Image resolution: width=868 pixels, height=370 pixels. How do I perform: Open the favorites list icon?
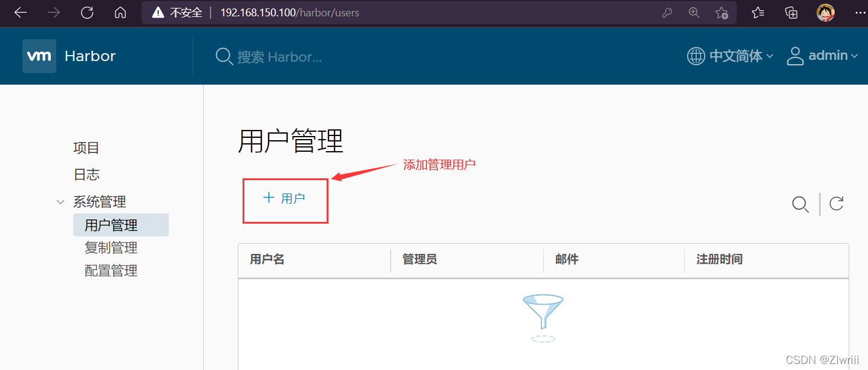pyautogui.click(x=758, y=13)
